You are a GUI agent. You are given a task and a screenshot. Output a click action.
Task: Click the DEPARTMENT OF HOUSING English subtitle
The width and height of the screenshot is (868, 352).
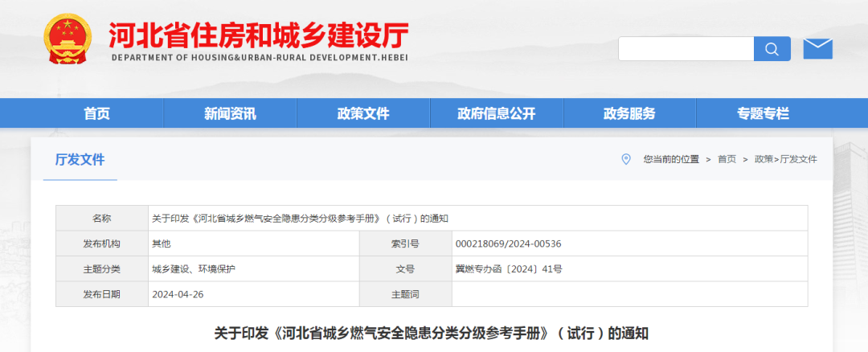[260, 58]
